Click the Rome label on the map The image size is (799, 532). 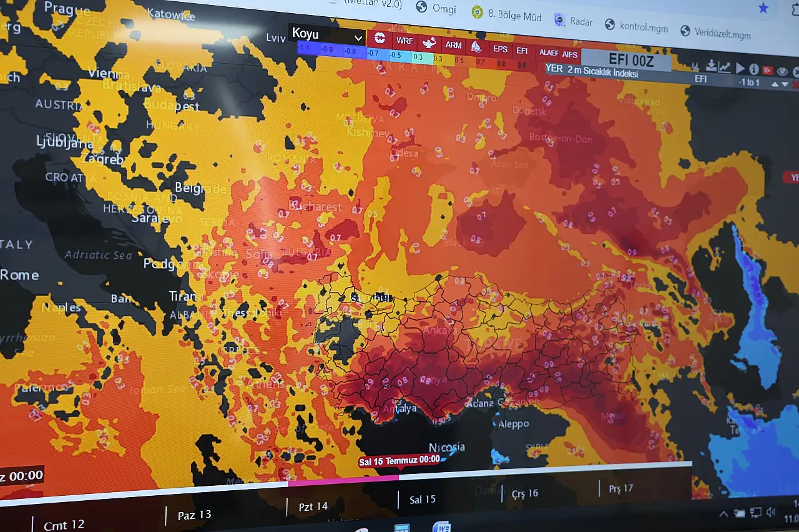(x=19, y=274)
